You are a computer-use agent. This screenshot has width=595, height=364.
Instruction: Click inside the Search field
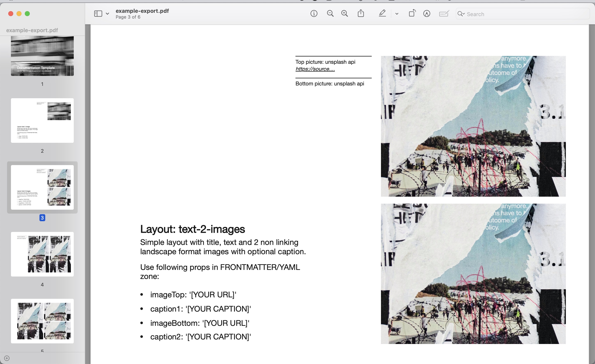[x=507, y=14]
